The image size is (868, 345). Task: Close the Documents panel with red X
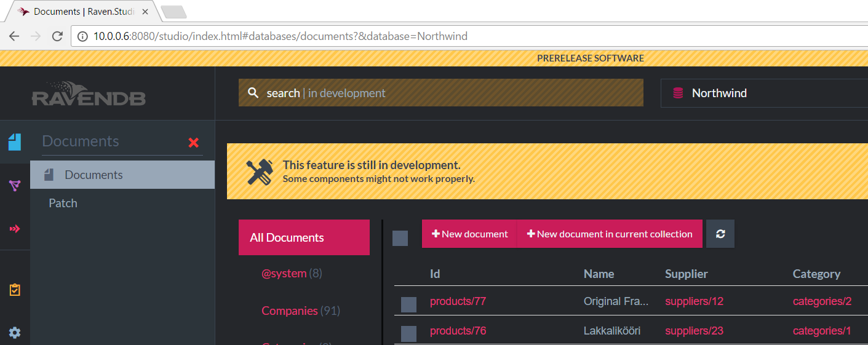(194, 143)
